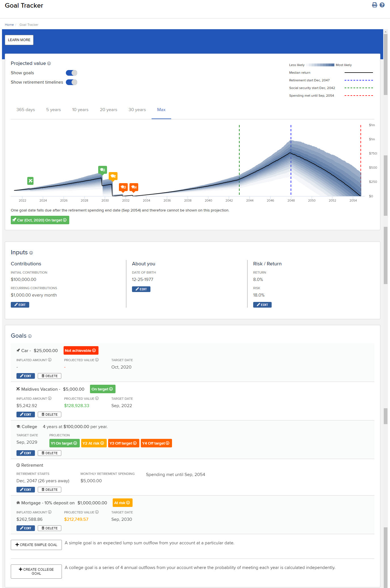This screenshot has height=588, width=390.
Task: Click the Y1 On target college badge
Action: pos(64,443)
